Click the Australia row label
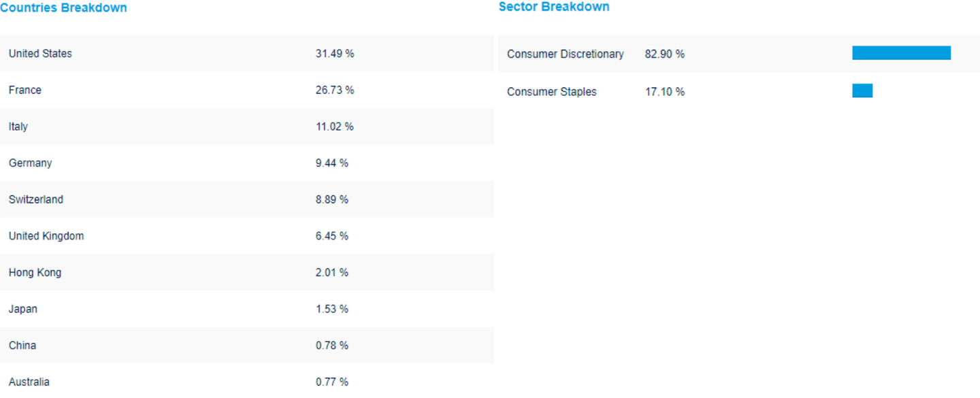 [29, 382]
